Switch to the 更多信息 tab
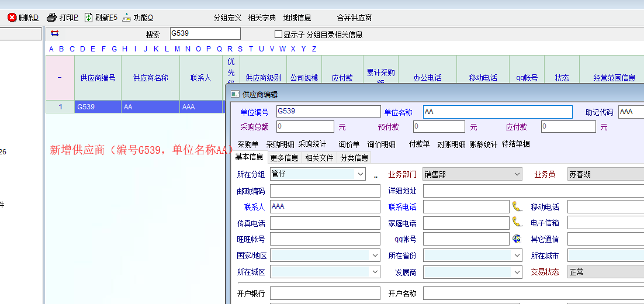 click(284, 157)
